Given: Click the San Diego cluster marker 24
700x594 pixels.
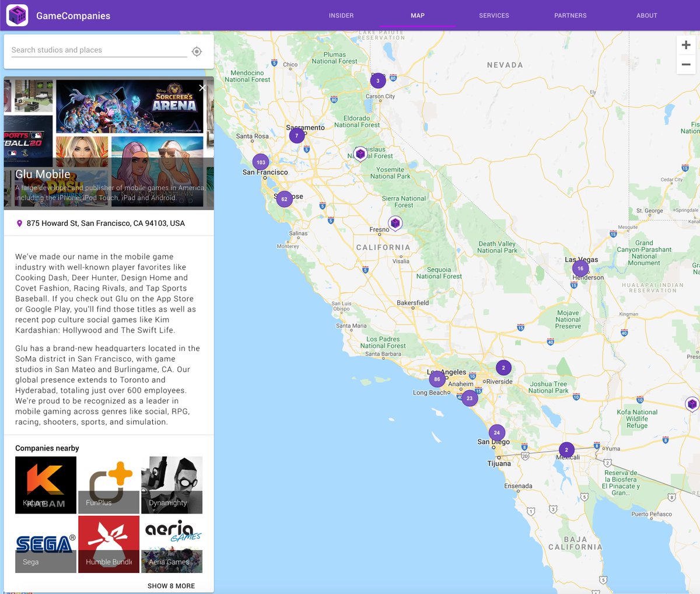Looking at the screenshot, I should click(497, 432).
